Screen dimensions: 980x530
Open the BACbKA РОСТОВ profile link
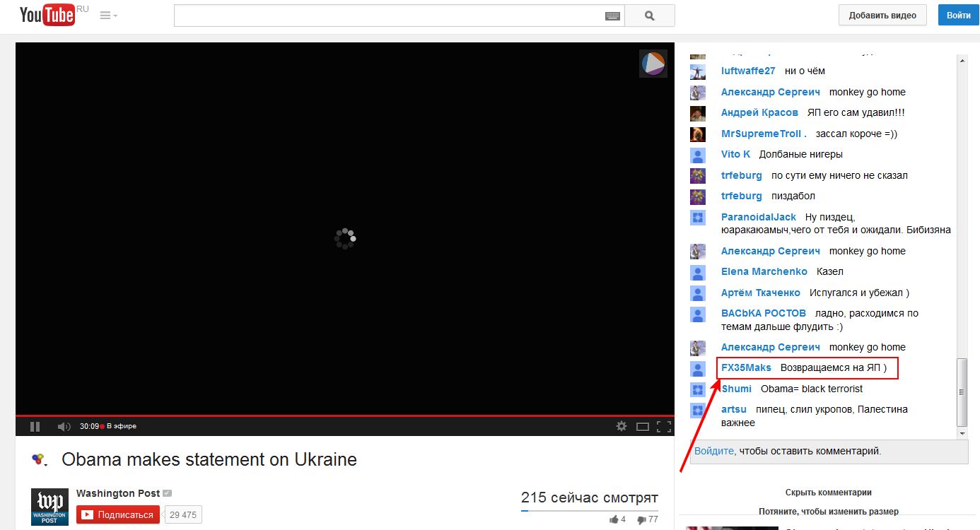[764, 313]
